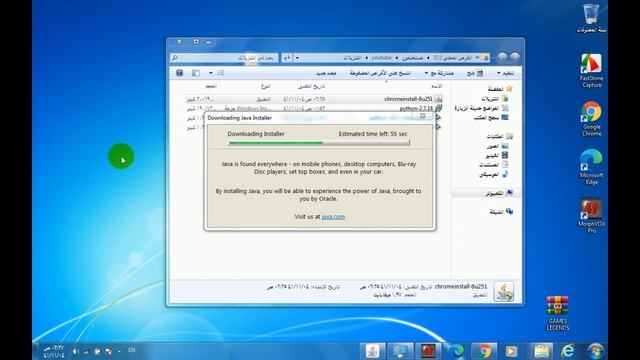Switch to the red app on the taskbar
This screenshot has width=640, height=360.
click(428, 351)
